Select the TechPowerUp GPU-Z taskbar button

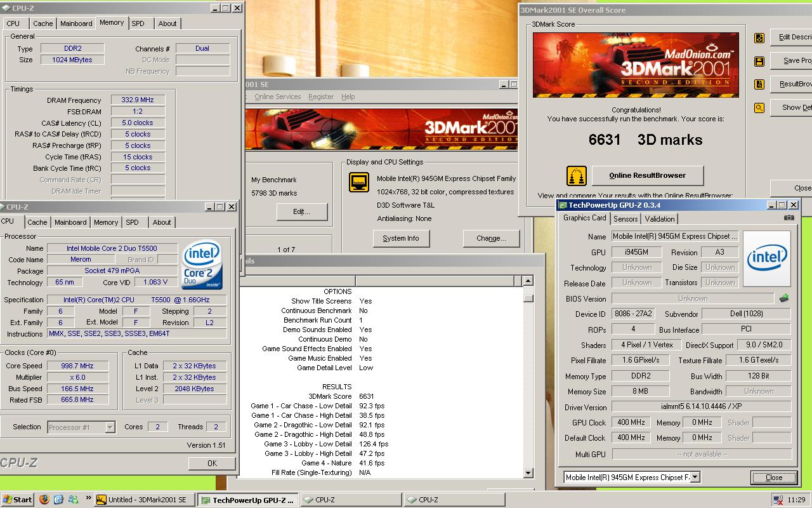pos(248,500)
